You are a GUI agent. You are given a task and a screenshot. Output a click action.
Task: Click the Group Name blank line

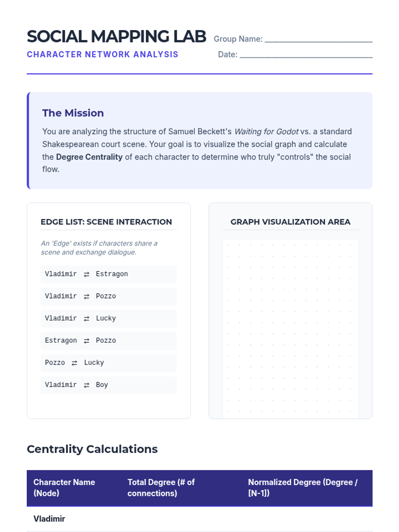pyautogui.click(x=318, y=39)
